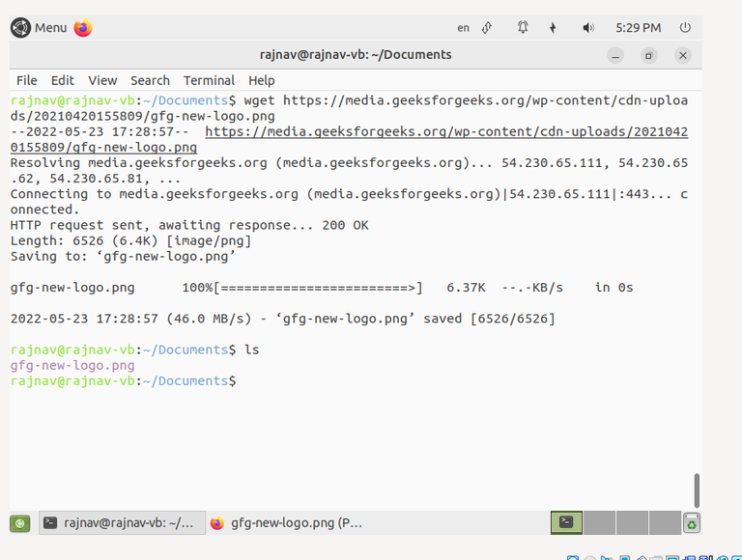
Task: Open the Terminal menu
Action: [209, 80]
